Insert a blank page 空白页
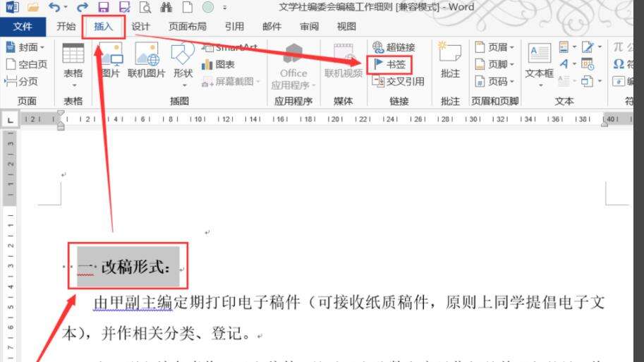This screenshot has height=362, width=644. (27, 64)
